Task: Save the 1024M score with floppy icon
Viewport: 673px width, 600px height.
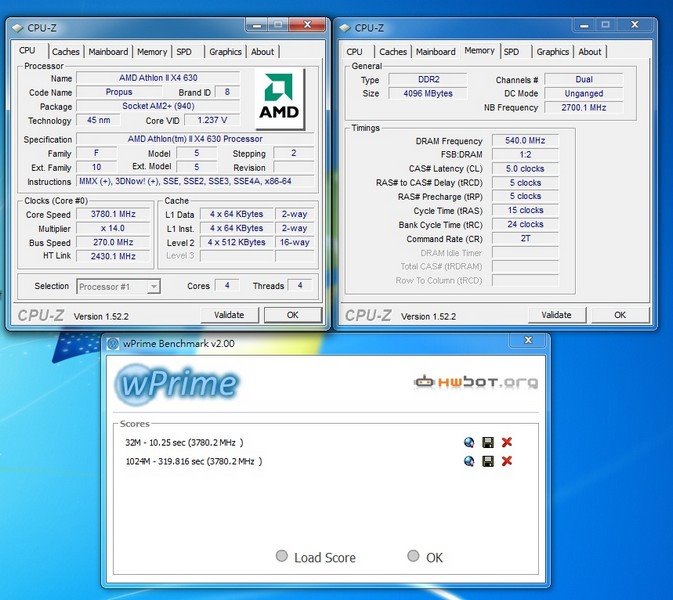Action: tap(488, 461)
